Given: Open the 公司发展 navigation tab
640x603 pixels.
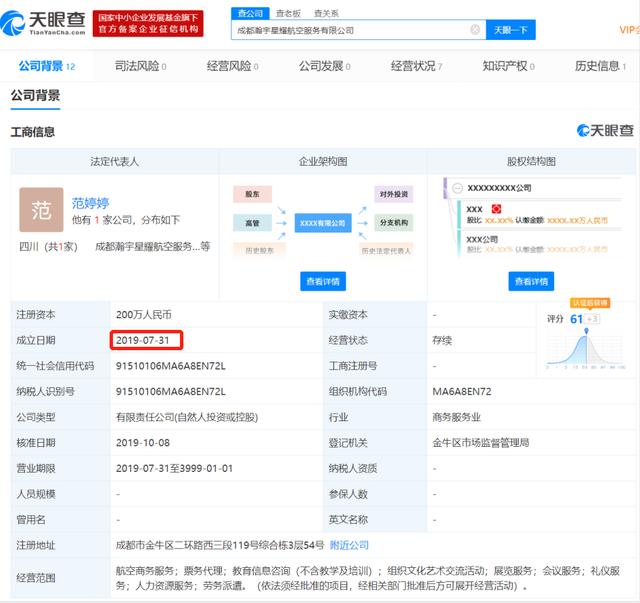Looking at the screenshot, I should 324,66.
